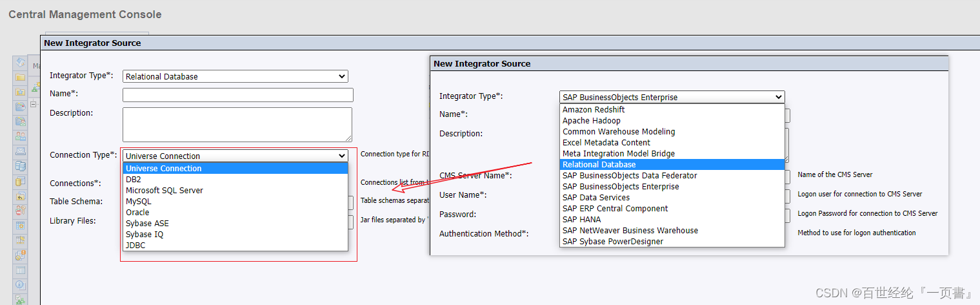Choose Sybase IQ connection type

click(235, 234)
